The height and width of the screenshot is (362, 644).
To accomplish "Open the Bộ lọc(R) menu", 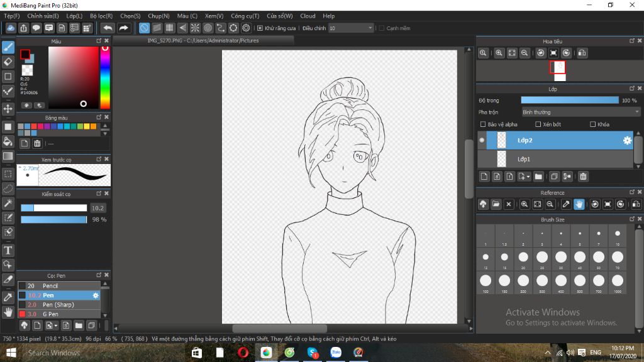I will (x=101, y=16).
